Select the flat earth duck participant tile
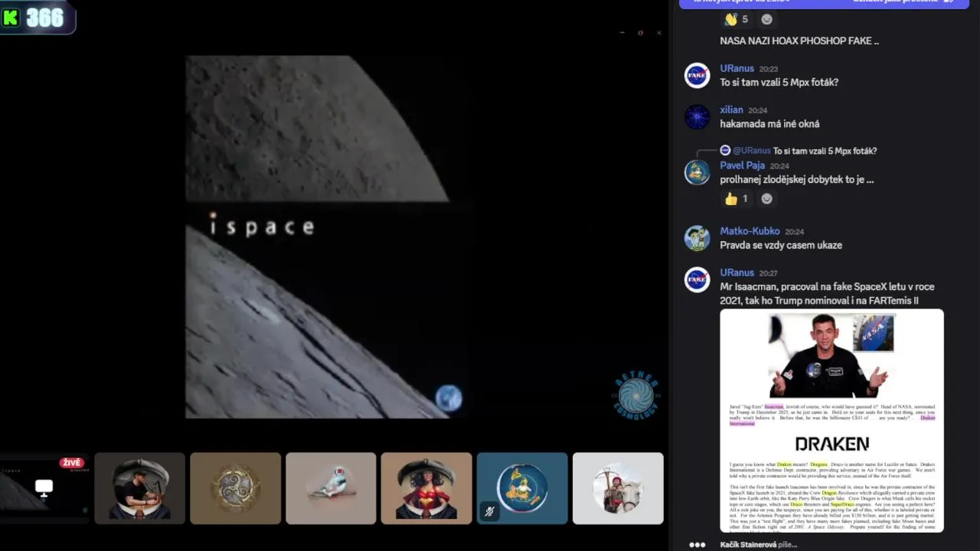980x551 pixels. tap(522, 488)
